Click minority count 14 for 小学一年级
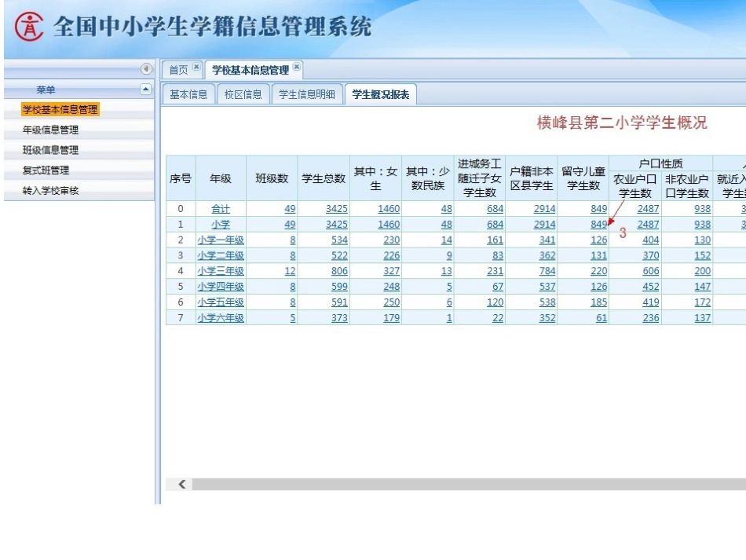The image size is (746, 560). click(446, 240)
